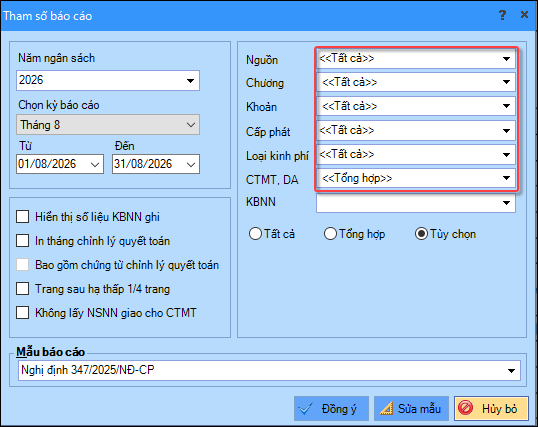Tick Trang sau hạ thấp 1/4 trang
Screen dimensions: 538x427
23,289
